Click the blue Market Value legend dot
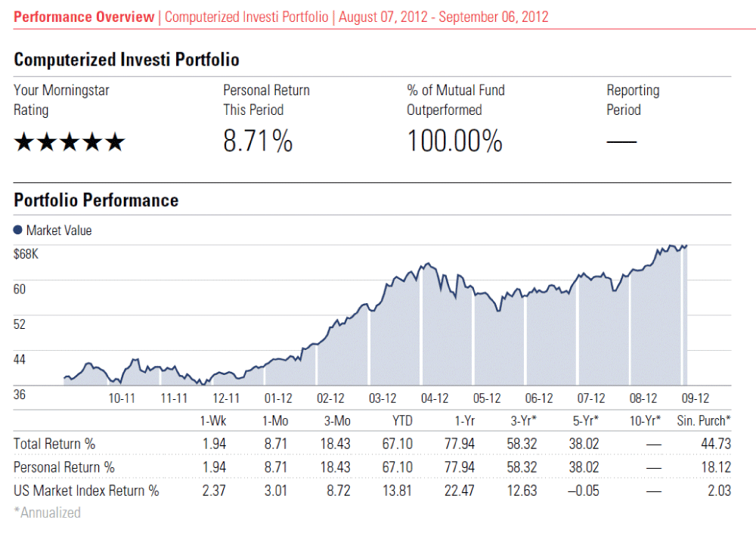The image size is (756, 539). click(18, 231)
